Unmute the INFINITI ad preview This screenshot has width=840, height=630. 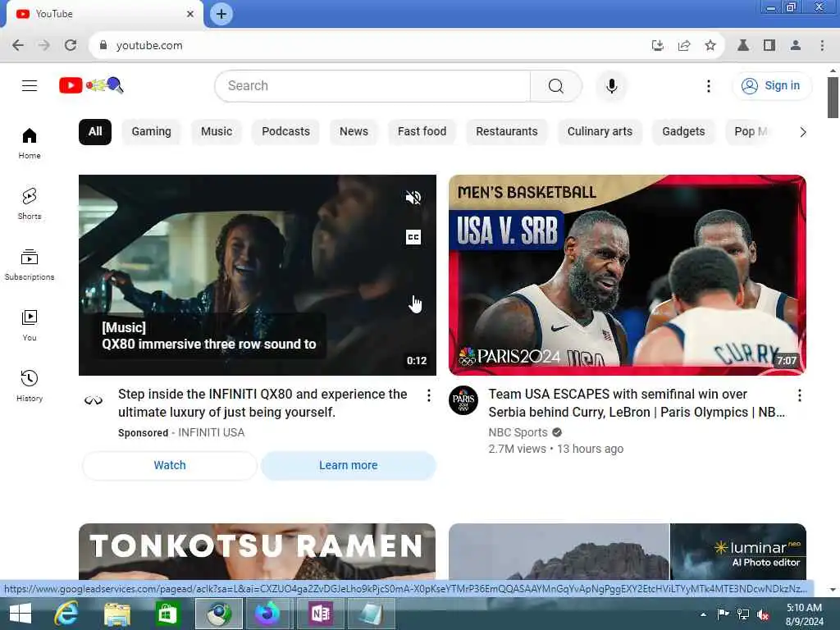[x=413, y=198]
